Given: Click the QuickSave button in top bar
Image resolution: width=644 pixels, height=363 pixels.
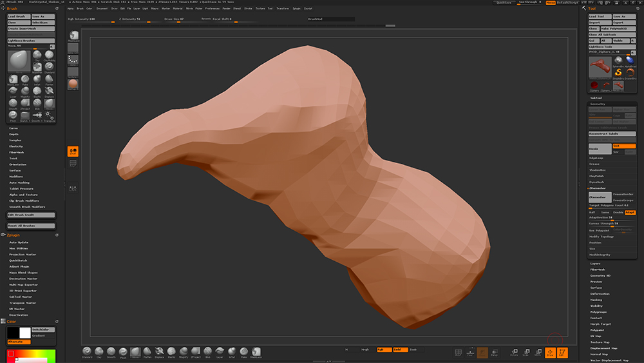Looking at the screenshot, I should [504, 3].
